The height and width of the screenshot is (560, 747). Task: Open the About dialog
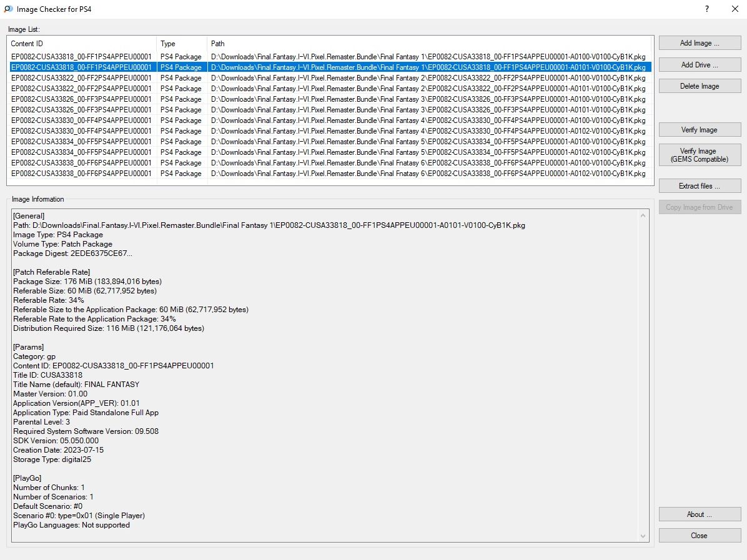click(700, 514)
